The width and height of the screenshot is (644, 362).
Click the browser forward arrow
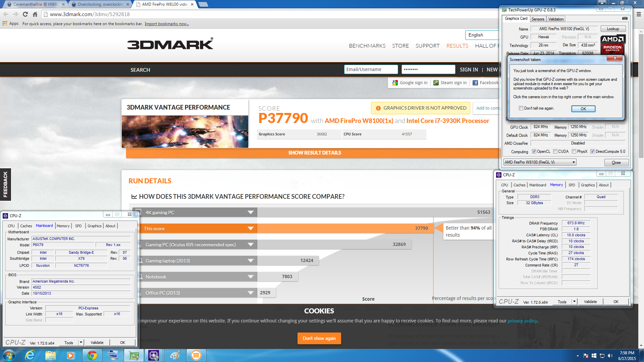(15, 14)
